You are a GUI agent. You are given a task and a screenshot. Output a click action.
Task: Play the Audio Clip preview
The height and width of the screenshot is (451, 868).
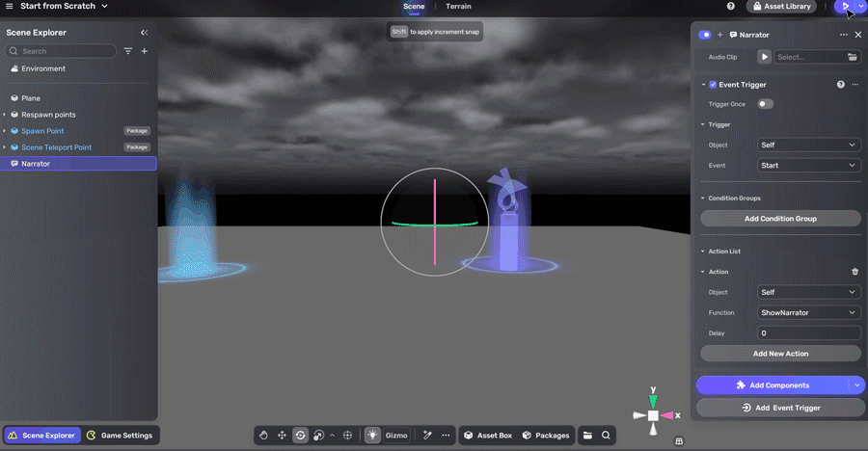[x=764, y=57]
